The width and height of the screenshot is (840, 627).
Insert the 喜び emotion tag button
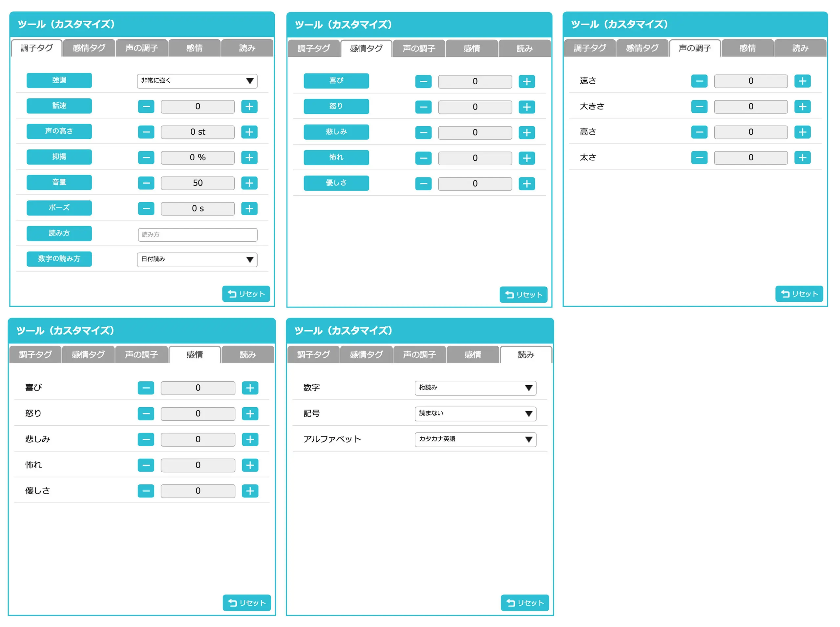tap(336, 81)
